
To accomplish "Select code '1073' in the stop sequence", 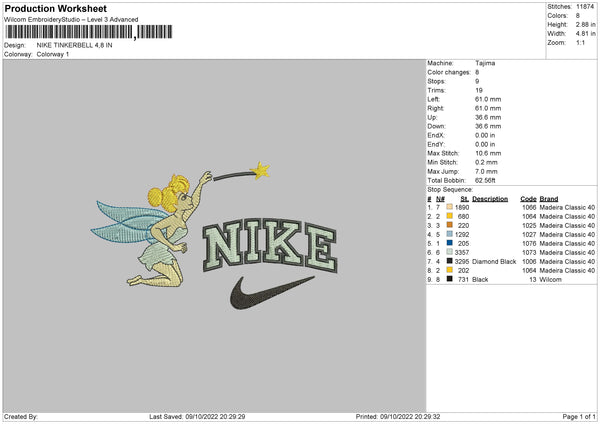I will 529,252.
